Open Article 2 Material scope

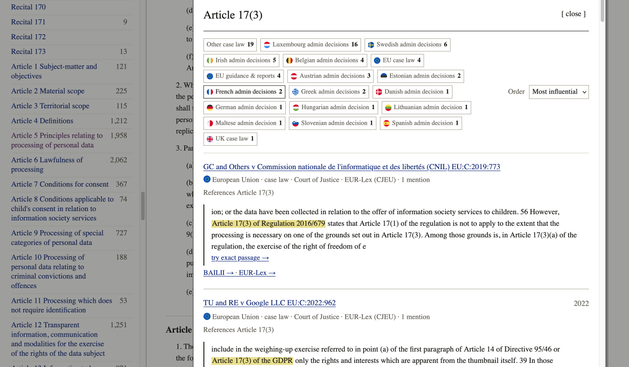tap(47, 91)
